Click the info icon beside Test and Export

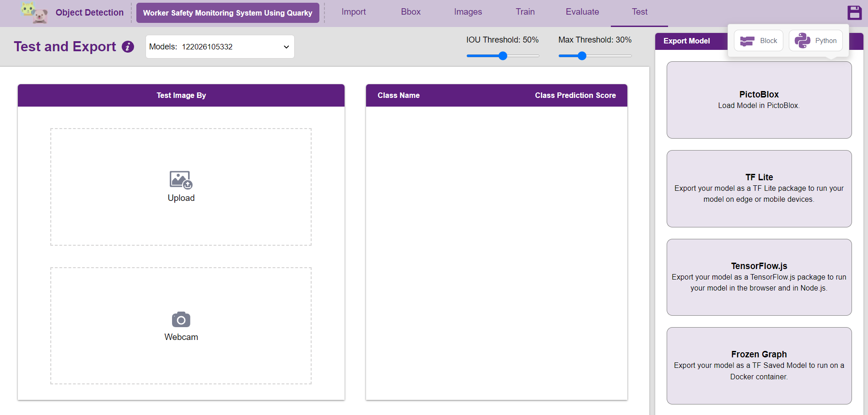click(x=128, y=47)
